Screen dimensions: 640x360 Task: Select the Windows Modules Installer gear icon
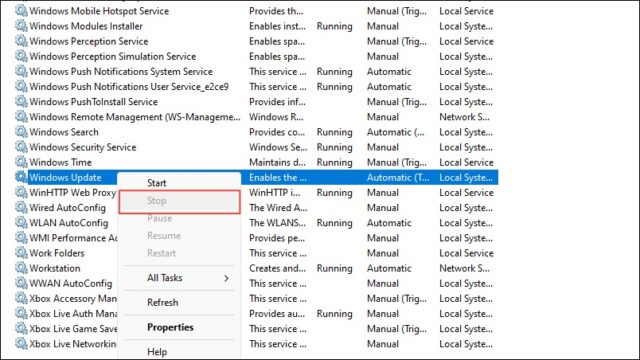coord(21,26)
